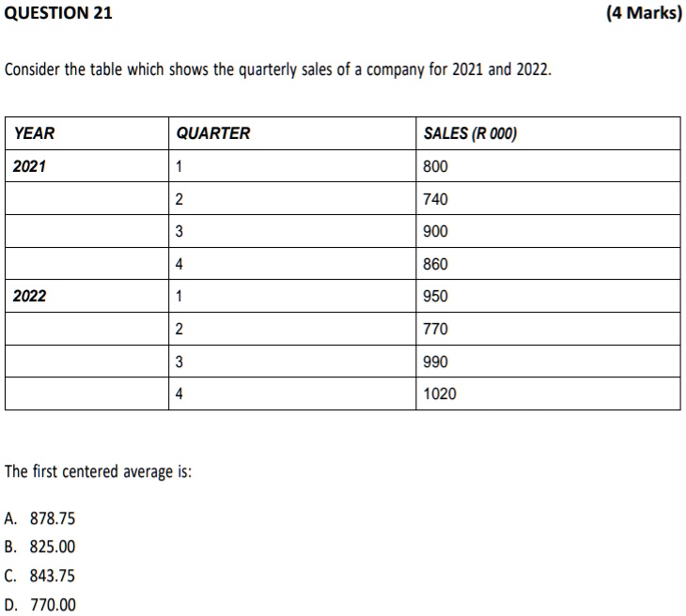Click the sales value 950 cell

coord(548,296)
